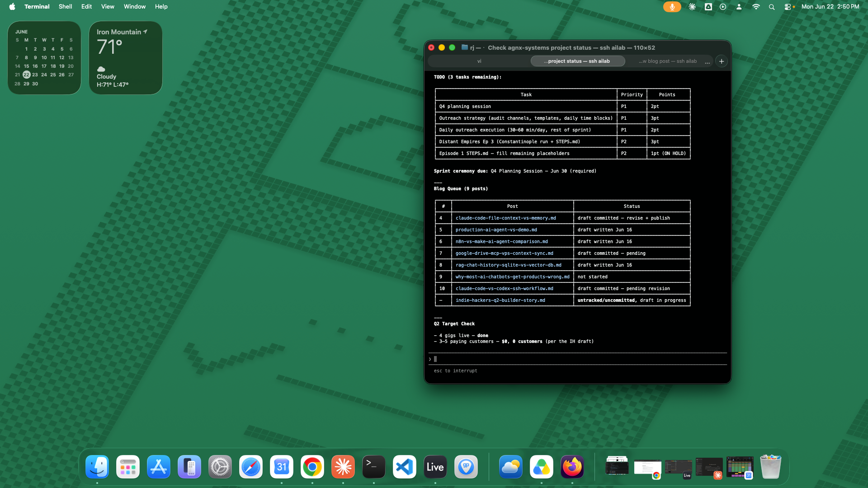Image resolution: width=868 pixels, height=488 pixels.
Task: Open Finder from the dock
Action: tap(97, 467)
